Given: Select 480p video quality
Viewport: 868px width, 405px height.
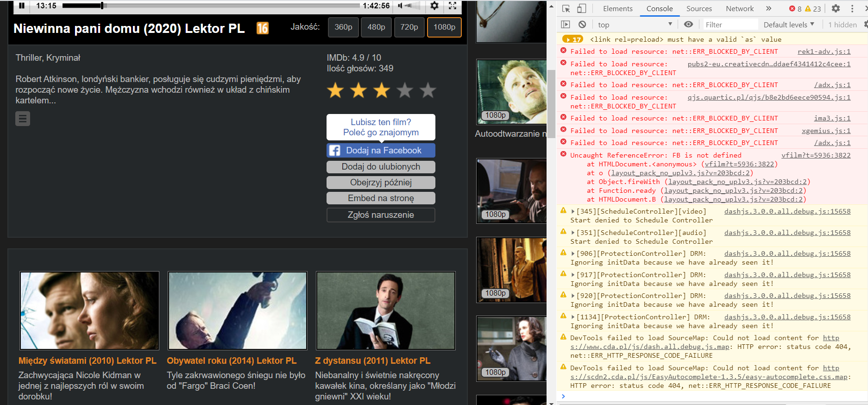Looking at the screenshot, I should pyautogui.click(x=376, y=27).
